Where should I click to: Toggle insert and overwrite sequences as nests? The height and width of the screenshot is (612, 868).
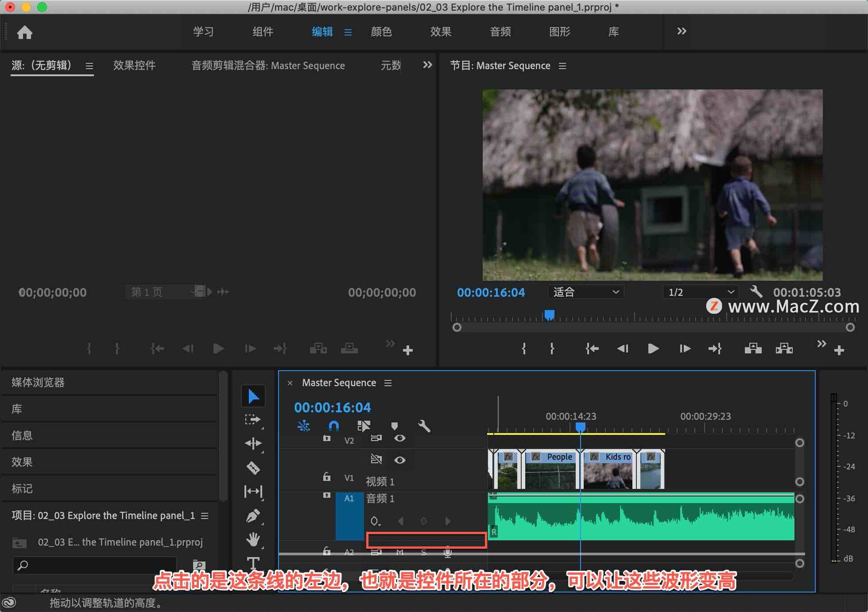click(x=303, y=426)
